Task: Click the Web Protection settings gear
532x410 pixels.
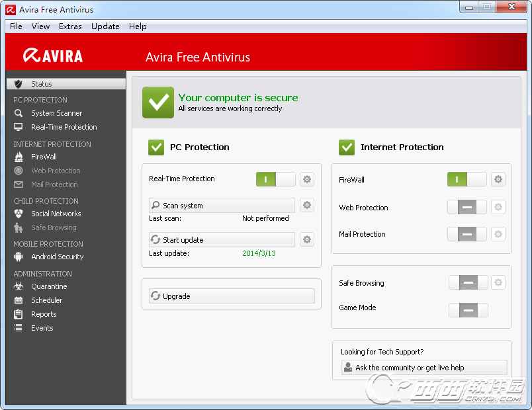Action: pyautogui.click(x=498, y=207)
